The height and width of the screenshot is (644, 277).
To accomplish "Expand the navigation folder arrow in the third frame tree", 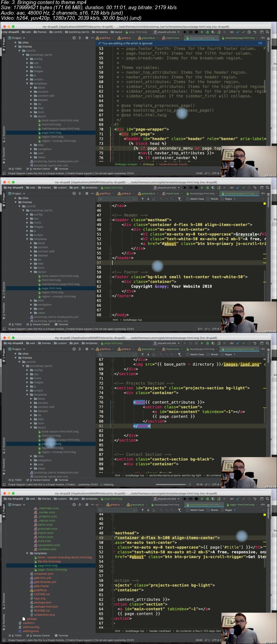I will [31, 460].
